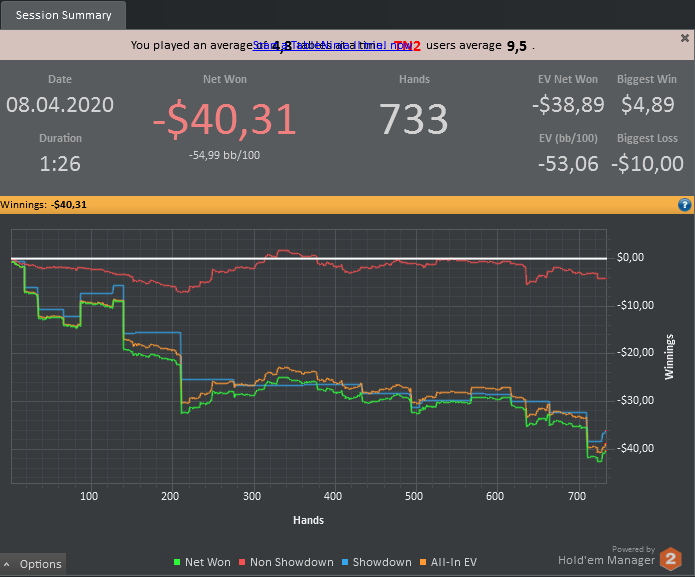
Task: Click the -$40,00 y-axis label
Action: (635, 448)
